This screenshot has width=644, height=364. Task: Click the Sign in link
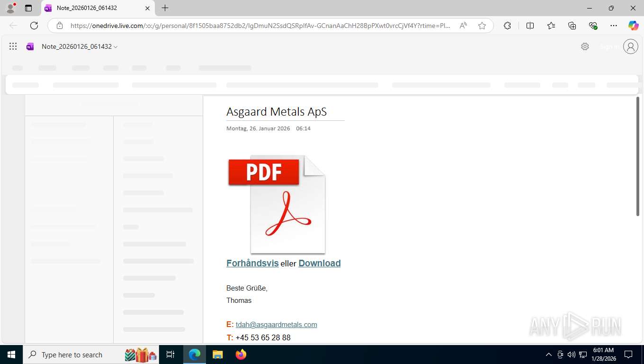tap(609, 46)
